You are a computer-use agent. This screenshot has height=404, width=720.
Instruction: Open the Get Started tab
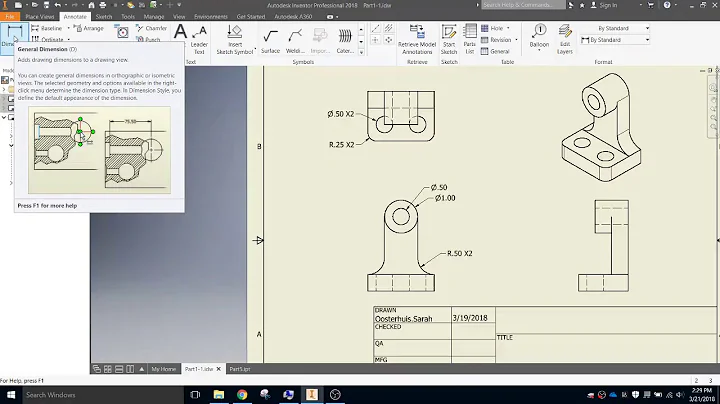pyautogui.click(x=251, y=17)
